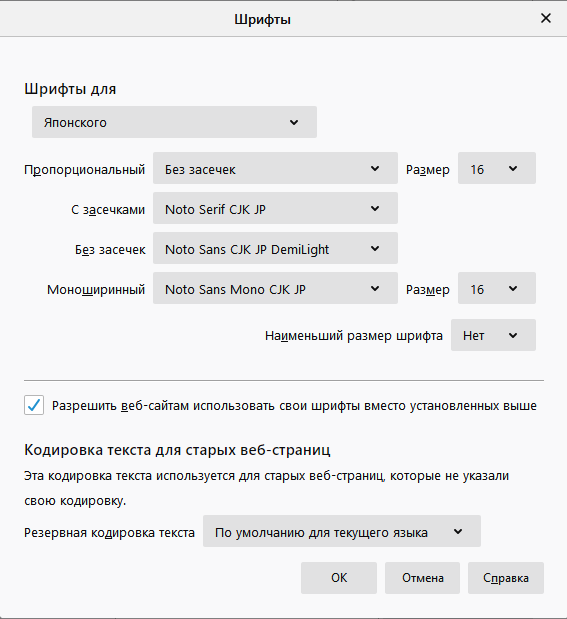The height and width of the screenshot is (619, 567).
Task: Click the Пропорциональный label
Action: (84, 170)
